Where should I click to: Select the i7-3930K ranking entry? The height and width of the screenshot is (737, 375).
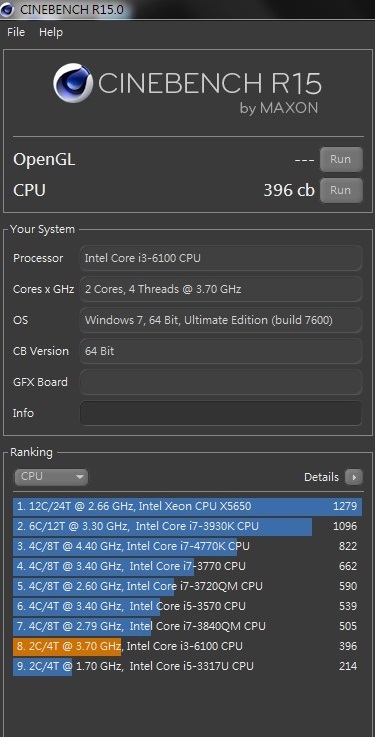tap(188, 526)
